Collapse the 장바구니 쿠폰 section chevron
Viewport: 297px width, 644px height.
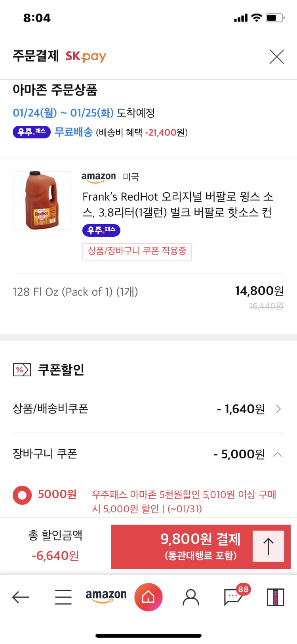278,454
